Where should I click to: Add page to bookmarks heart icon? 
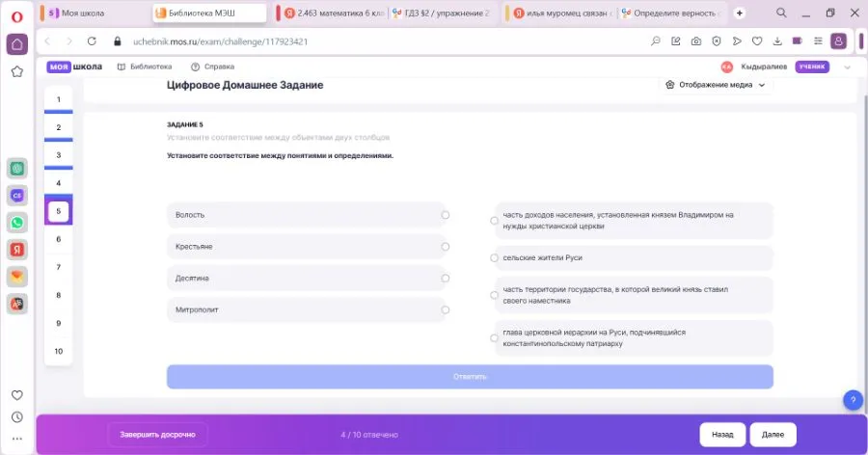(757, 40)
